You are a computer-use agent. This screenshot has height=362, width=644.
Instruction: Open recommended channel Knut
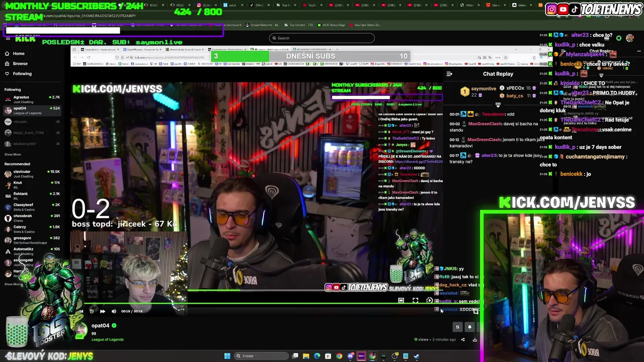point(32,185)
